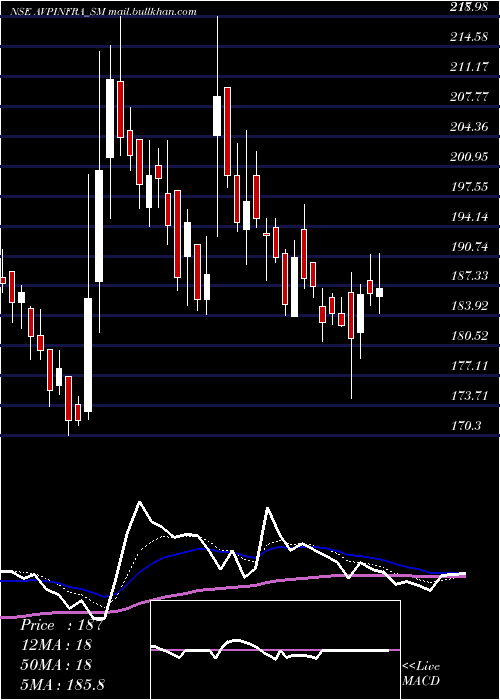The height and width of the screenshot is (700, 500).
Task: Select the 214.58 price axis label
Action: click(469, 37)
